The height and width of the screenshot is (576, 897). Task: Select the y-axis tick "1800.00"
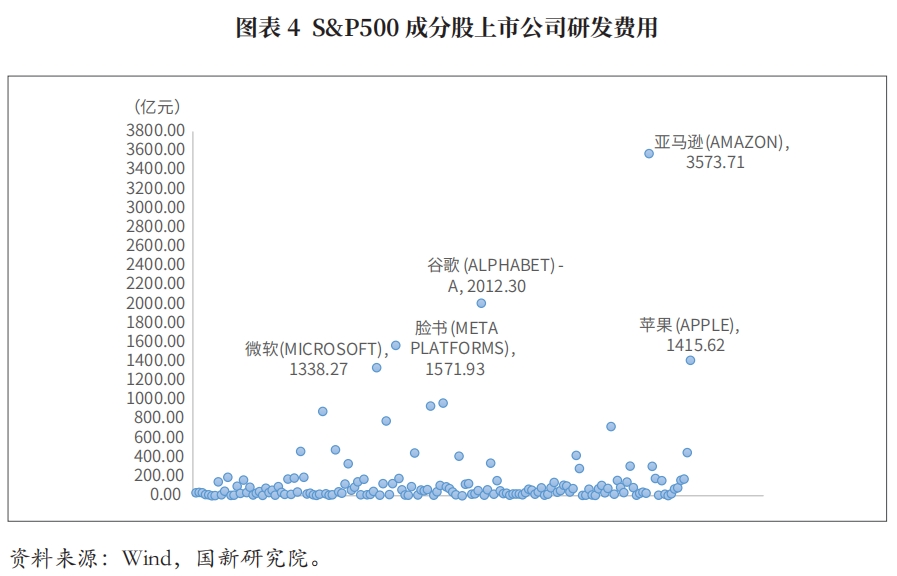click(156, 322)
